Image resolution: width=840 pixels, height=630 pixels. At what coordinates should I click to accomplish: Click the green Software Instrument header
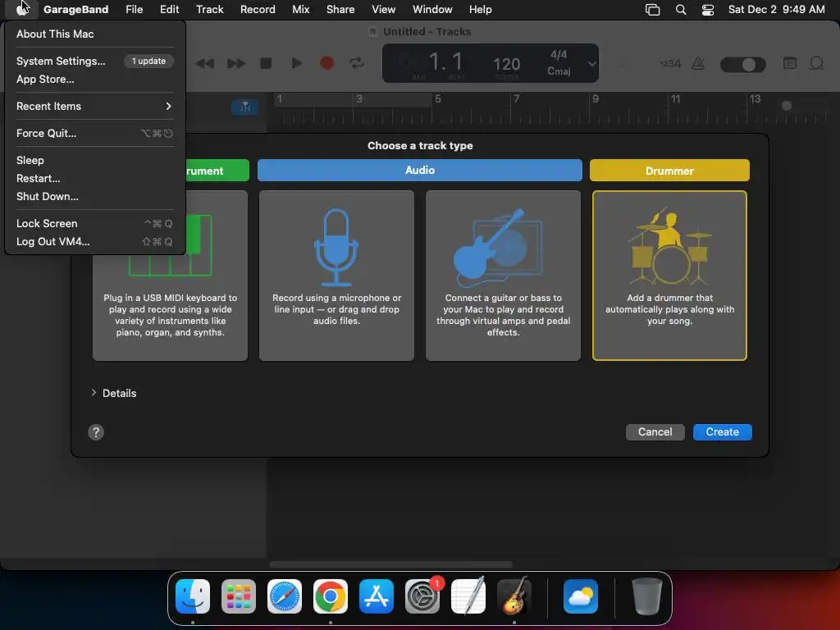point(217,171)
